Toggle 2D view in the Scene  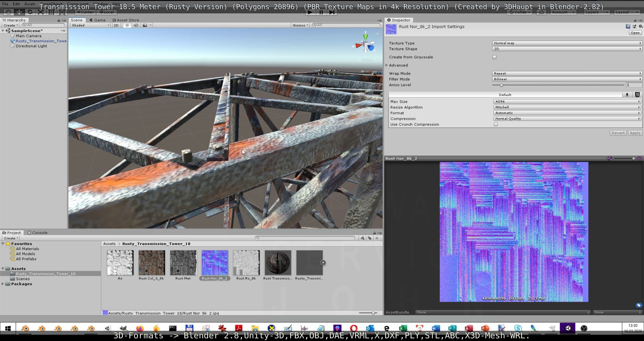click(x=116, y=25)
